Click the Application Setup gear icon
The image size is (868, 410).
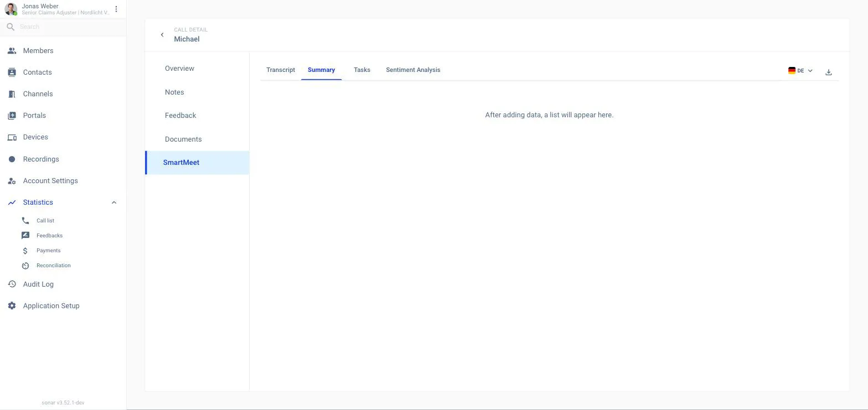pyautogui.click(x=12, y=306)
